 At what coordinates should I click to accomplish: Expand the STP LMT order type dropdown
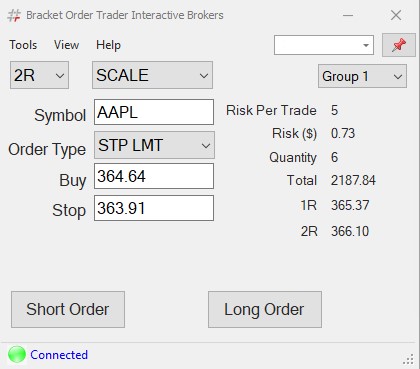154,145
